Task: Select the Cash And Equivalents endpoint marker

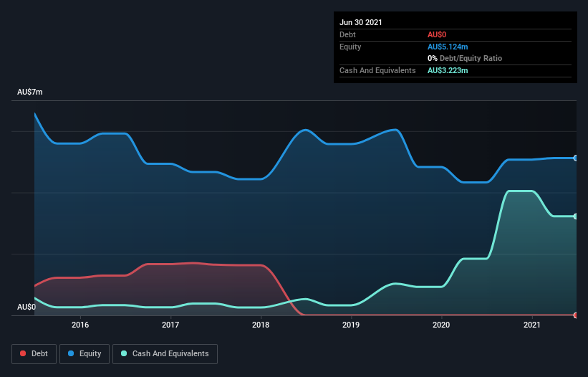Action: pos(576,216)
